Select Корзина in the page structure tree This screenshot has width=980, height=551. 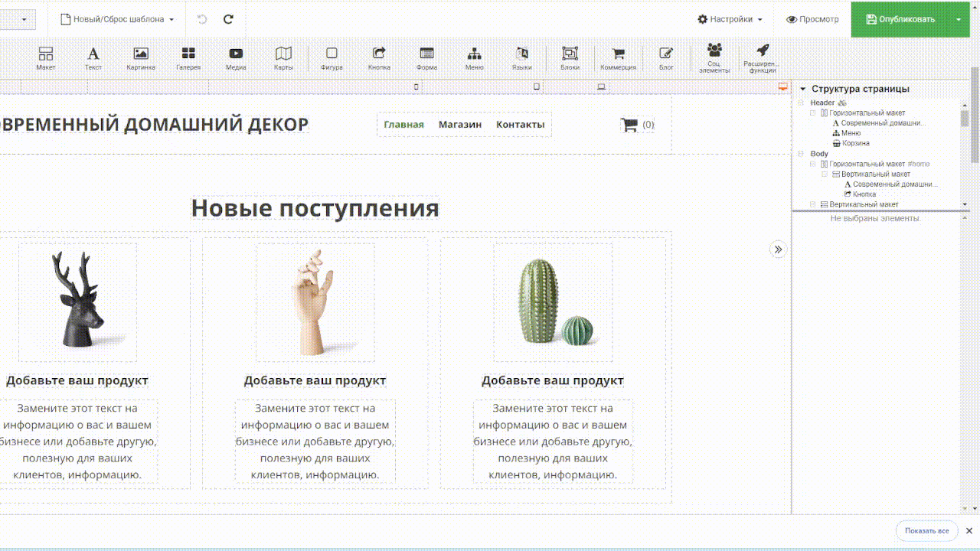click(855, 143)
